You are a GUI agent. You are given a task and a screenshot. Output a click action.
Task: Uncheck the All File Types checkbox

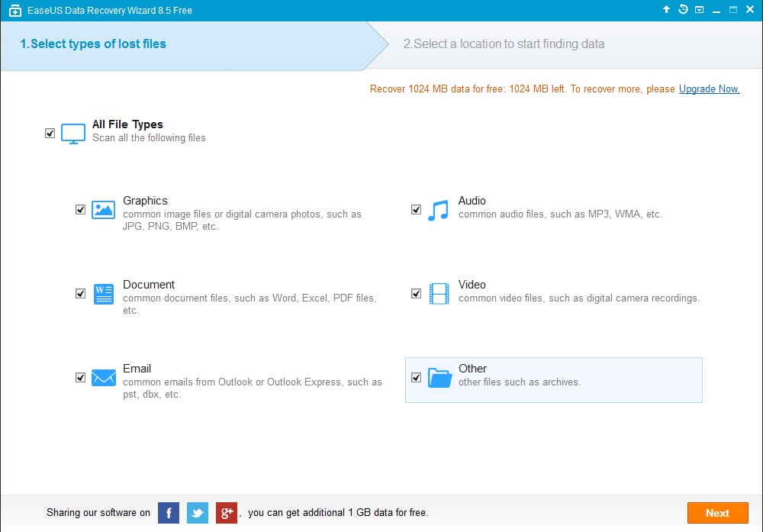(50, 133)
